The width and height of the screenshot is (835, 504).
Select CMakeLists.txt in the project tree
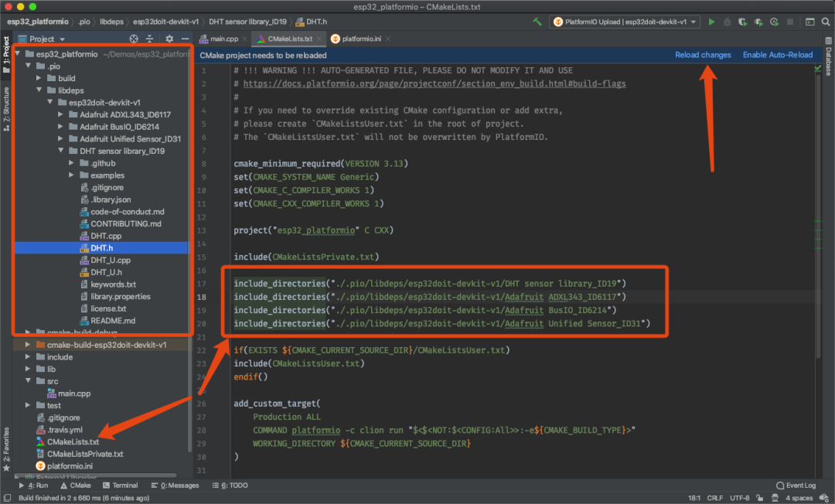(73, 441)
